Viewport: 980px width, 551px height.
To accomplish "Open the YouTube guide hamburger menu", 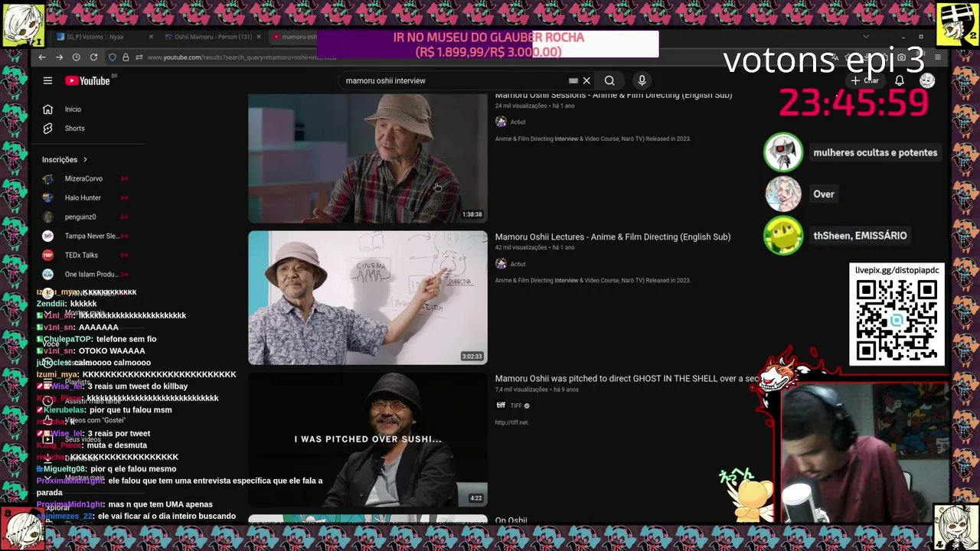I will 47,80.
